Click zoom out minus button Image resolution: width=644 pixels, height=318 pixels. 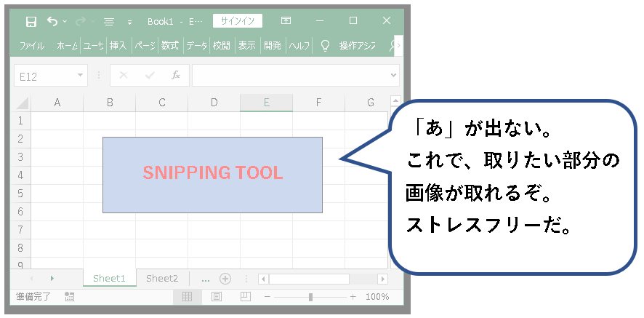pos(267,297)
